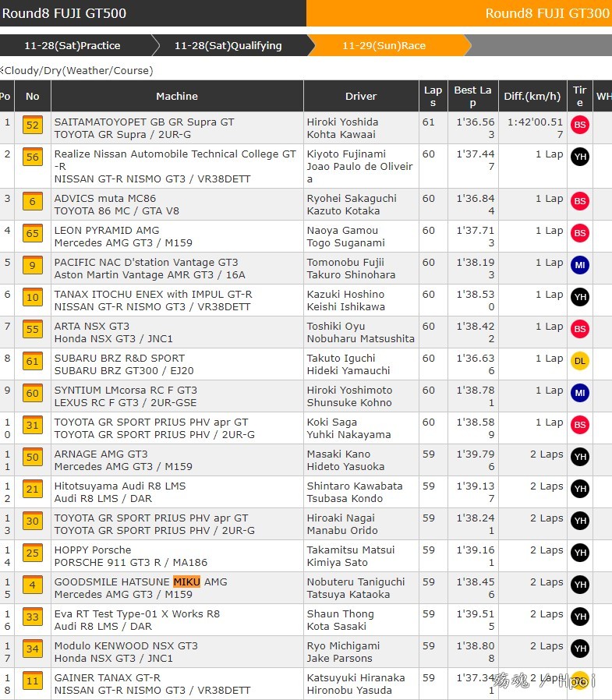Click the highlighted MIKU text
The width and height of the screenshot is (612, 700).
pyautogui.click(x=186, y=582)
